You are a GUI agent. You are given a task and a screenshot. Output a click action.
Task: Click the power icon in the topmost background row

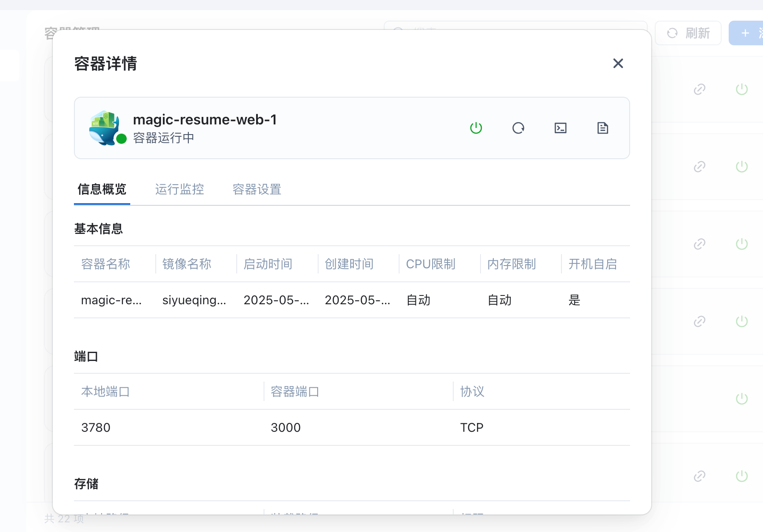[x=741, y=89]
